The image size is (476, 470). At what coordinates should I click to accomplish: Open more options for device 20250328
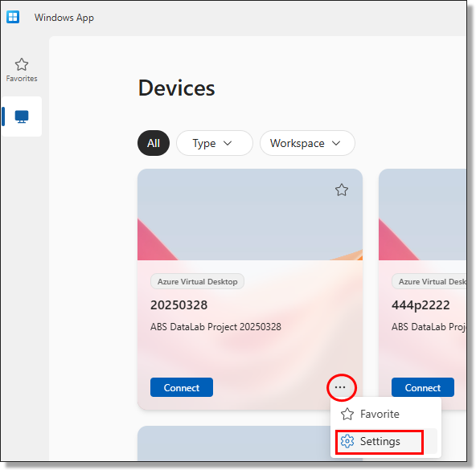(340, 387)
